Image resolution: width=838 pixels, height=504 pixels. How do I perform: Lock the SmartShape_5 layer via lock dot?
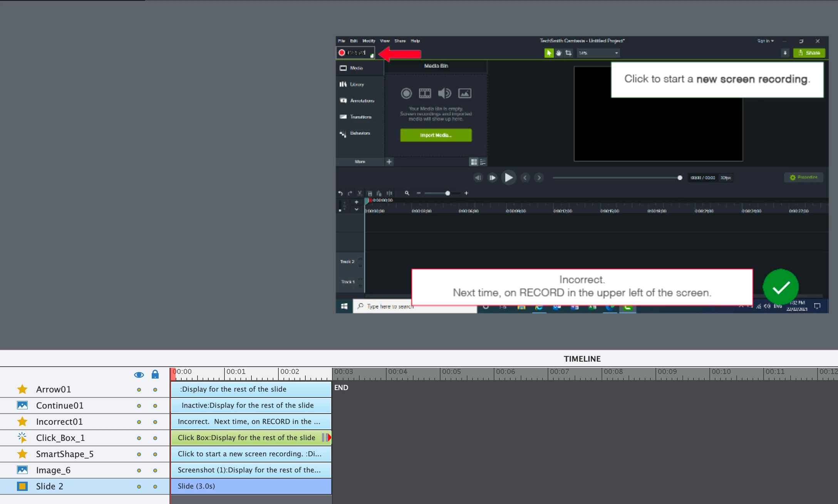pos(155,454)
